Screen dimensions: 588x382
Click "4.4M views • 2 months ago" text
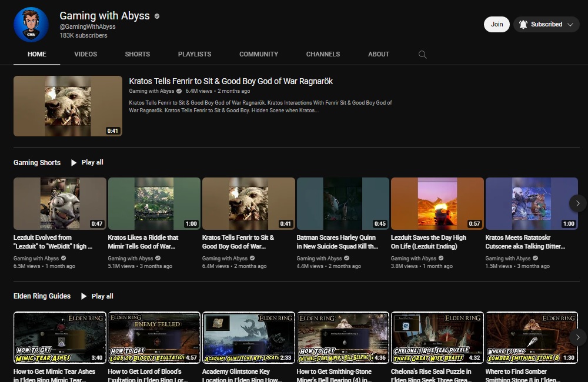pyautogui.click(x=329, y=266)
